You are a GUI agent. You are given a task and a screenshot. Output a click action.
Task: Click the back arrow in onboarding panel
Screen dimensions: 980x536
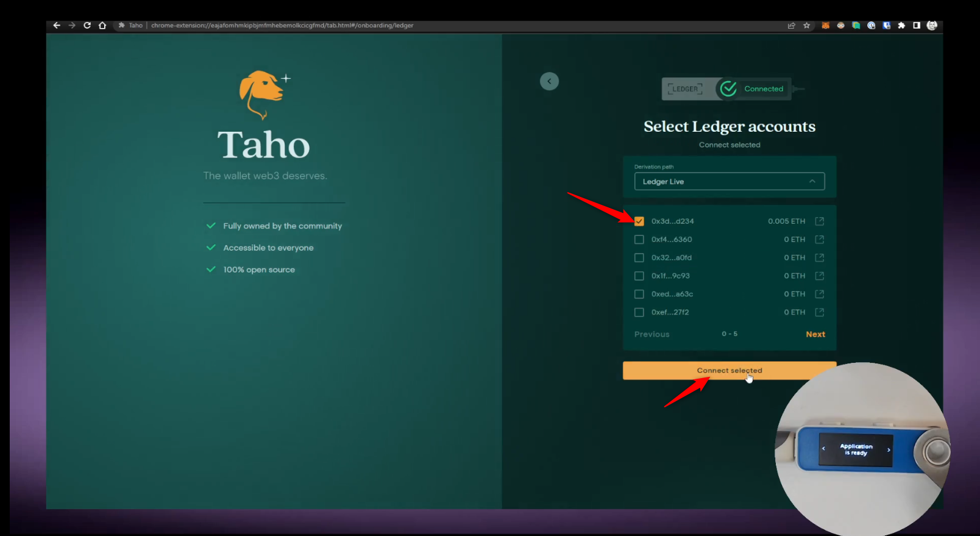pos(549,81)
